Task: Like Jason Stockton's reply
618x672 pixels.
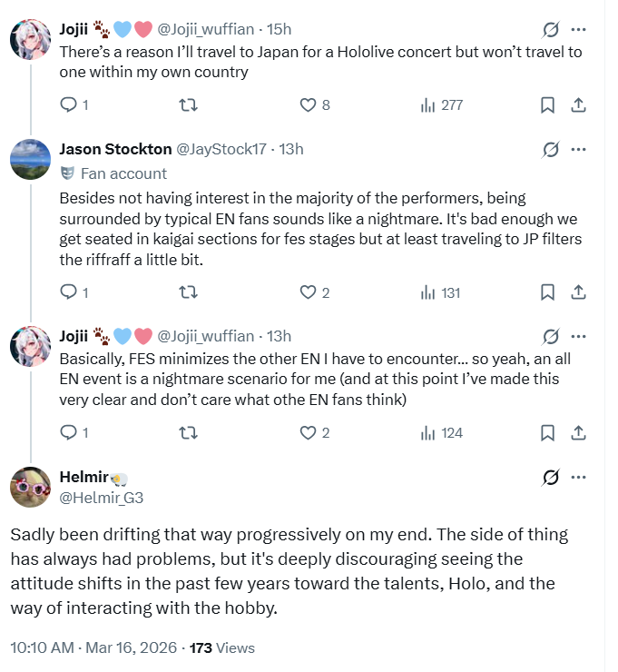Action: tap(308, 292)
